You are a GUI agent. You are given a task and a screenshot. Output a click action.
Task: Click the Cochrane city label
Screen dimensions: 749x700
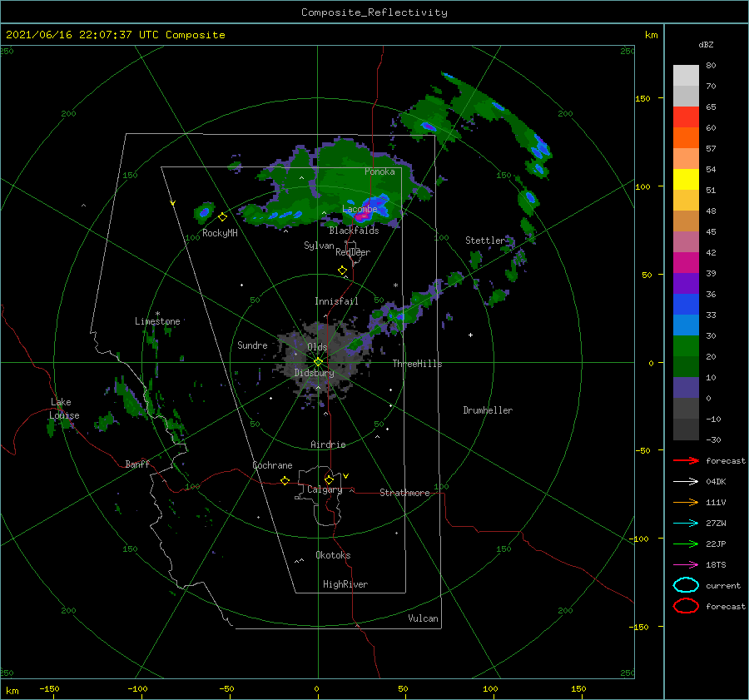[272, 465]
